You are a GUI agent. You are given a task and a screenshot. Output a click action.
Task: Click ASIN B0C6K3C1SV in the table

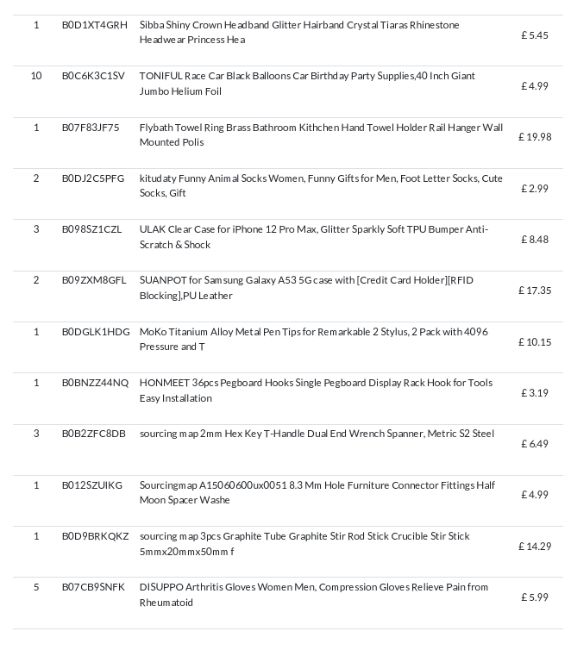pyautogui.click(x=93, y=76)
